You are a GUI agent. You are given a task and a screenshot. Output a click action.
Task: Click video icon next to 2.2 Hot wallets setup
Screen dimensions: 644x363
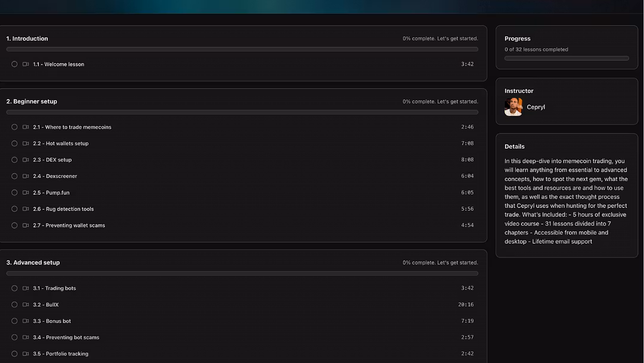(26, 143)
